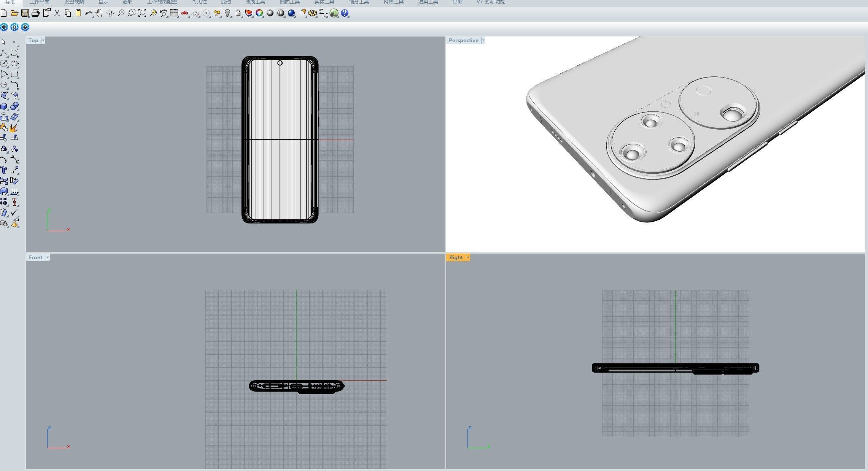Open the 实体工具 toolbar tab
Image resolution: width=868 pixels, height=471 pixels.
[324, 2]
